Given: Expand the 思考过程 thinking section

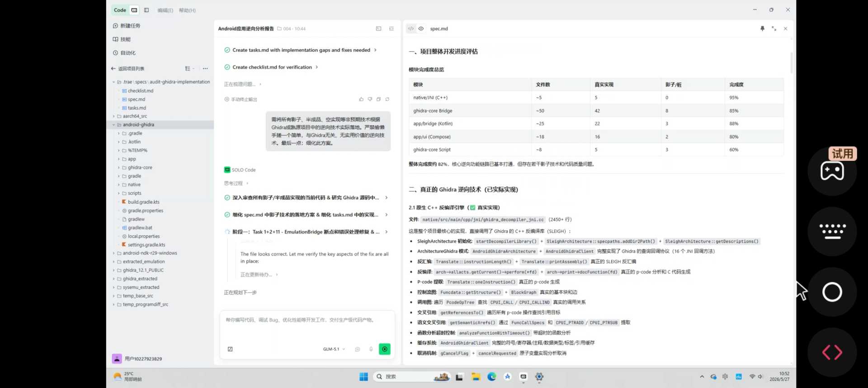Looking at the screenshot, I should pos(236,183).
